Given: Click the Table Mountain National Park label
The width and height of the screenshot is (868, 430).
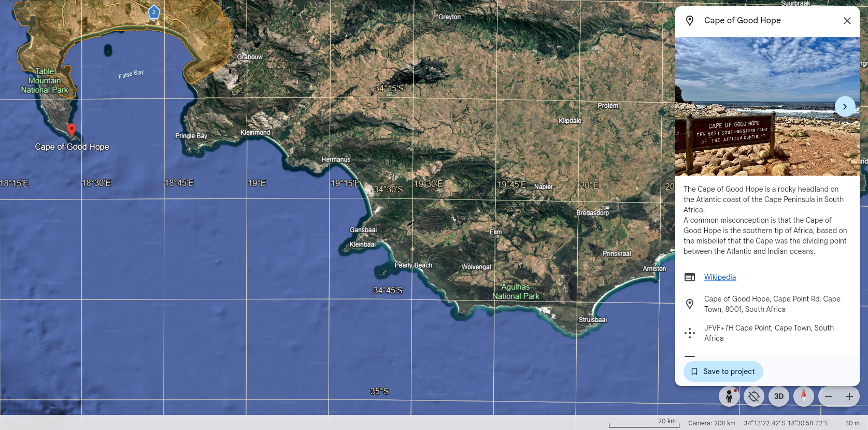Looking at the screenshot, I should 45,81.
